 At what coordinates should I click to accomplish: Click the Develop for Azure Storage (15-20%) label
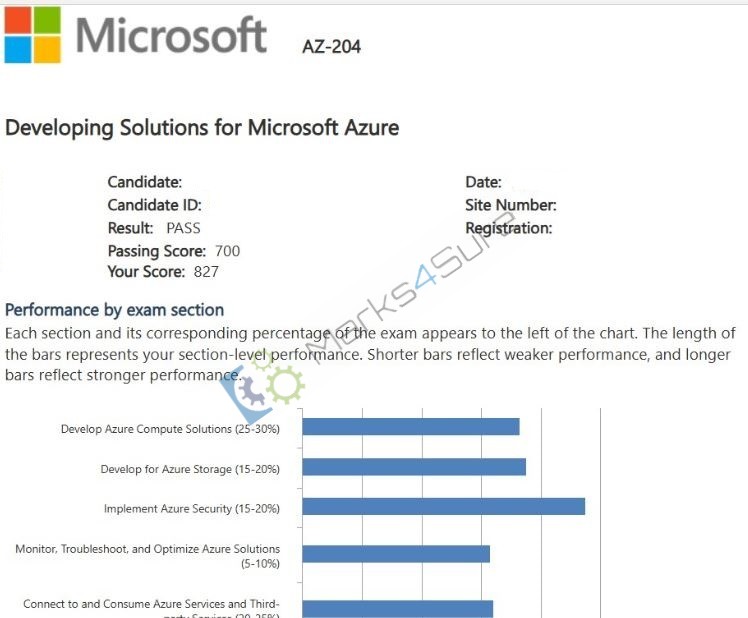point(190,469)
